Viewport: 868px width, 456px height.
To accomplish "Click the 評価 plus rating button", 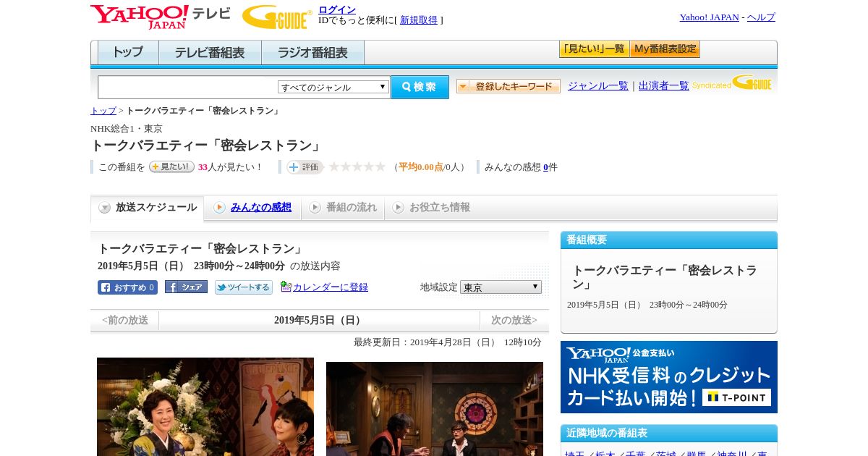I will click(305, 167).
